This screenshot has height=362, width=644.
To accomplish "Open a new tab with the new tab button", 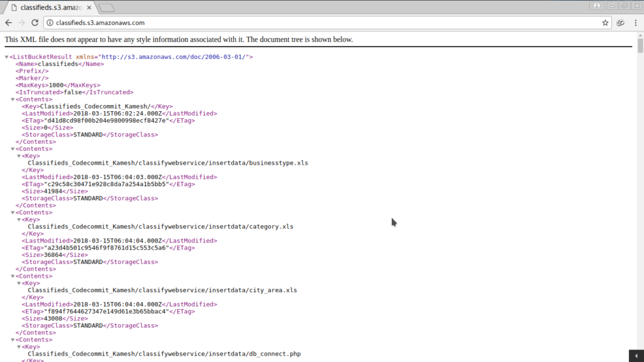I will coord(106,7).
